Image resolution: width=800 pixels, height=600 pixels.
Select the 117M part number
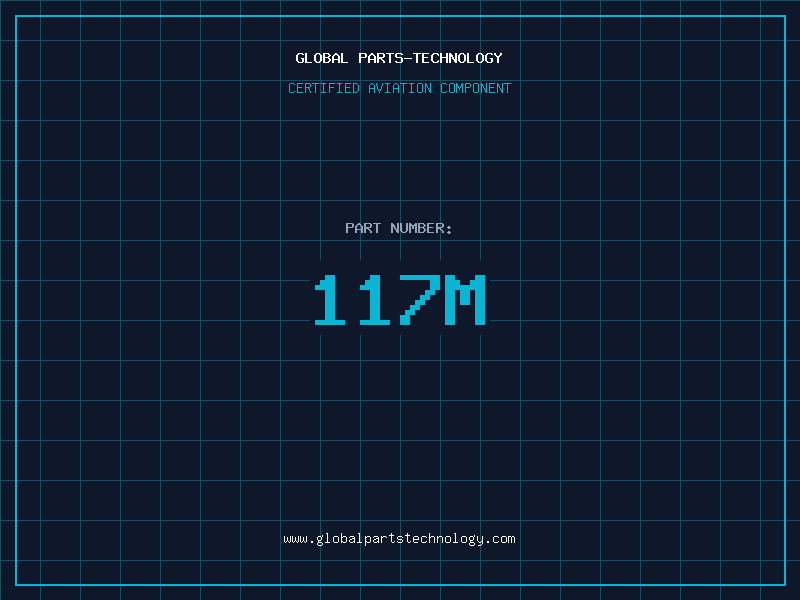point(399,300)
